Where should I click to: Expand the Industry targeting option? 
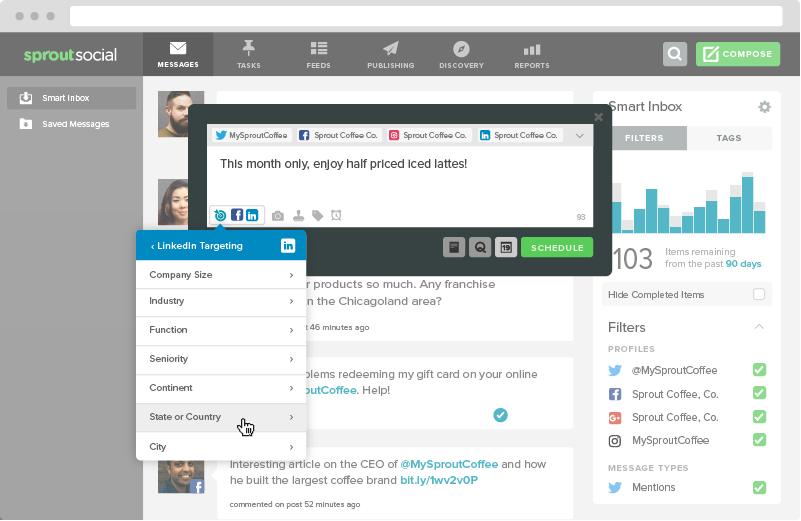(221, 301)
